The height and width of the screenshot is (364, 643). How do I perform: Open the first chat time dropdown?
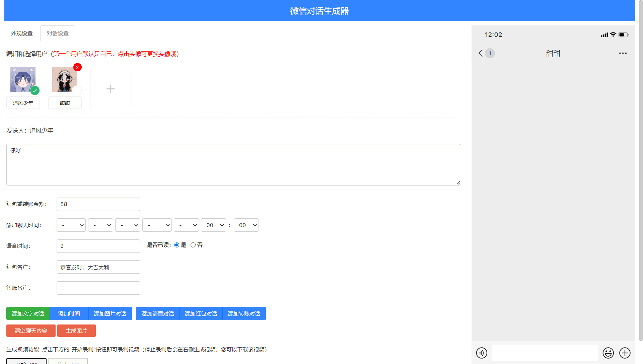(x=71, y=225)
